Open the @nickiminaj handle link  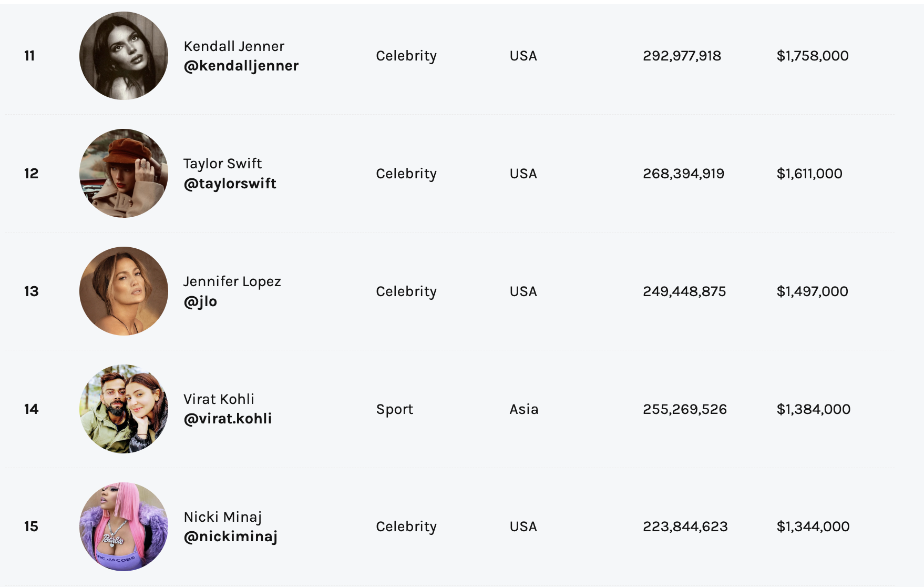[230, 537]
